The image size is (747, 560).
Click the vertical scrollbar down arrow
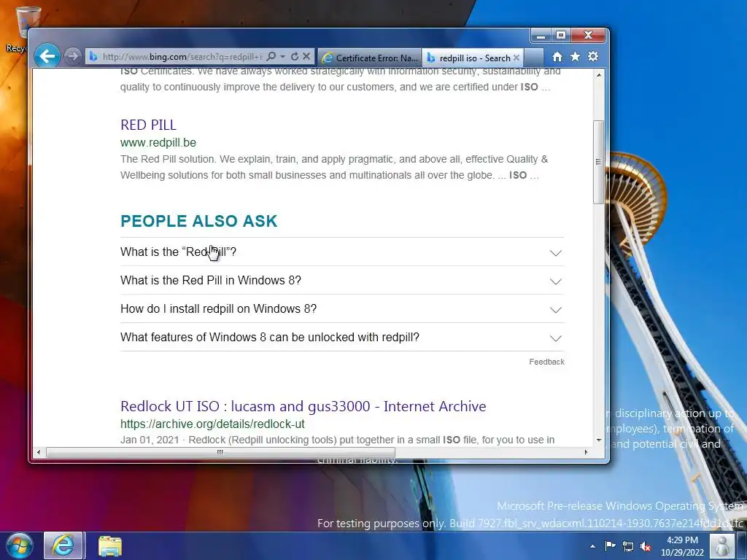click(599, 440)
